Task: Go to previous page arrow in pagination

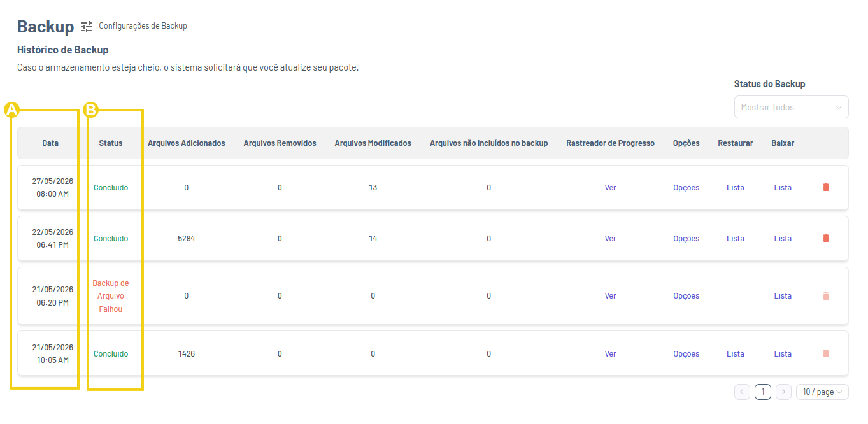Action: point(742,392)
